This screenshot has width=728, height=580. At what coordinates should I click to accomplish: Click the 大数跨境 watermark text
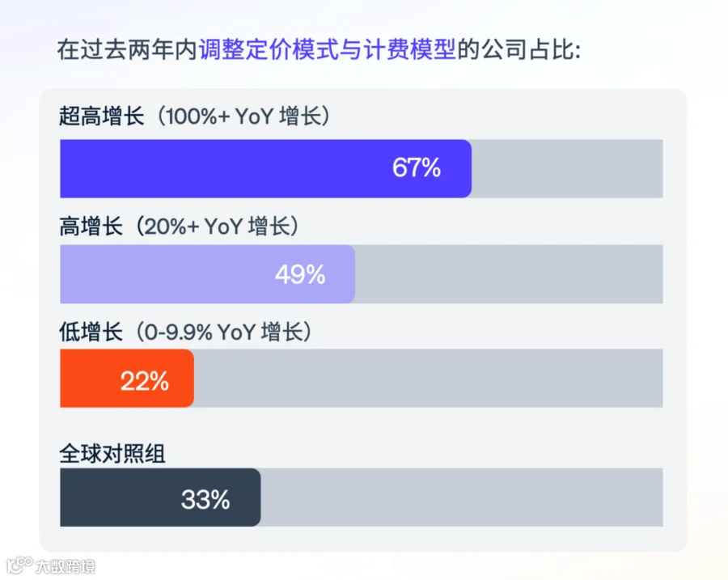point(66,566)
